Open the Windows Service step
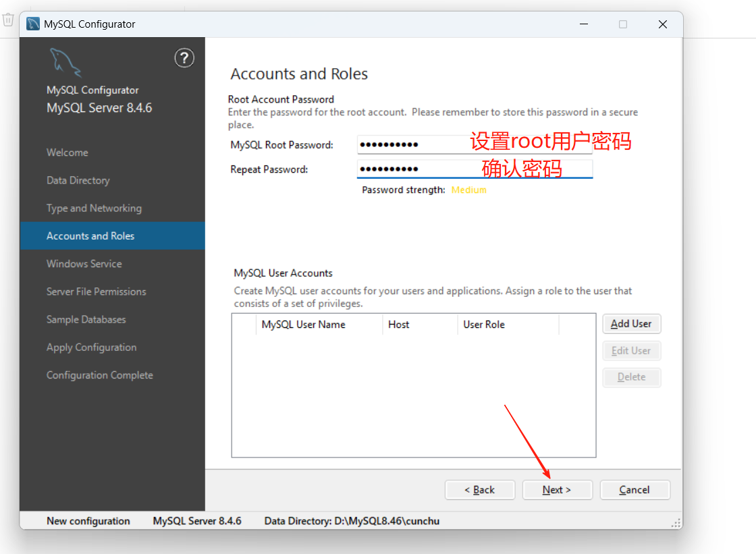The width and height of the screenshot is (756, 554). [x=84, y=264]
